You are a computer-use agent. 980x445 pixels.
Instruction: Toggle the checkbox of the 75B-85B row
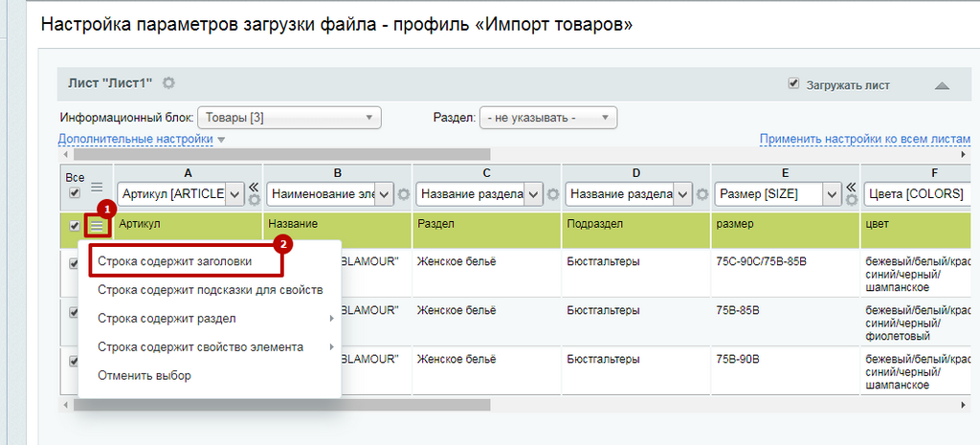click(74, 313)
